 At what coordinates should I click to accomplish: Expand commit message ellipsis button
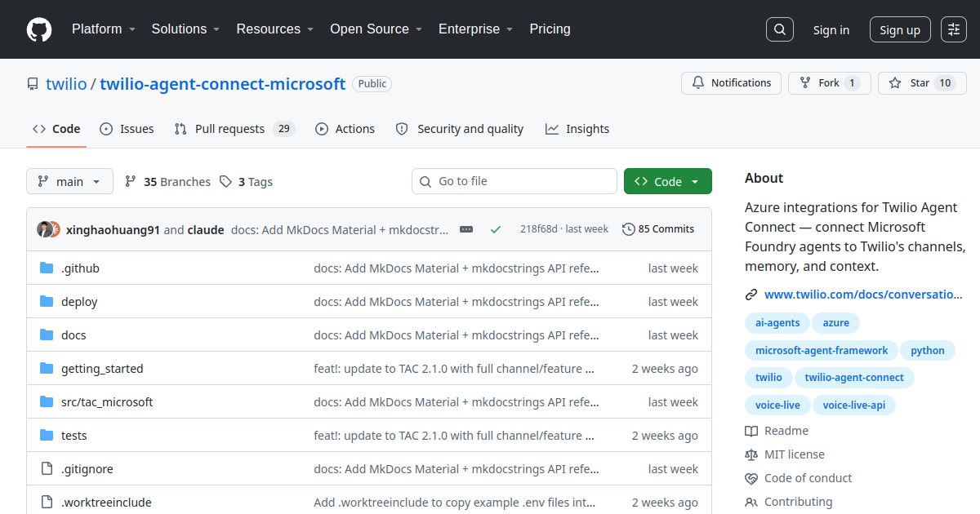[466, 230]
